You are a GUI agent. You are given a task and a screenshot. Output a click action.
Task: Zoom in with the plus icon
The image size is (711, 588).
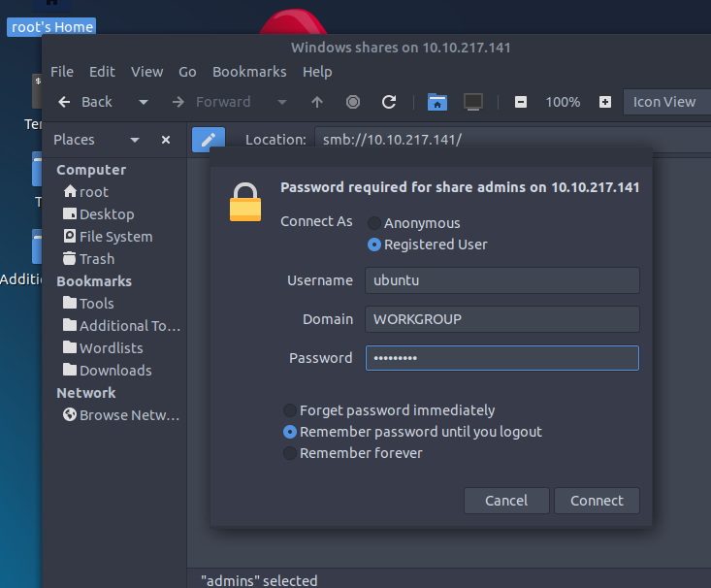coord(605,102)
